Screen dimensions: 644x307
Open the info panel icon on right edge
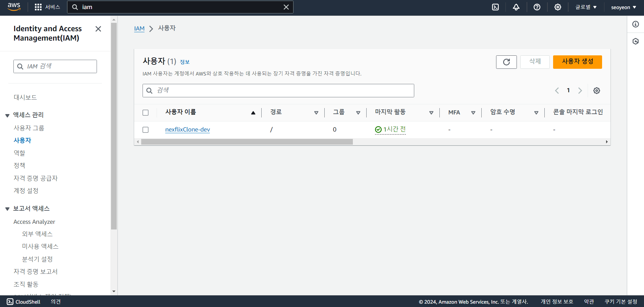(636, 24)
